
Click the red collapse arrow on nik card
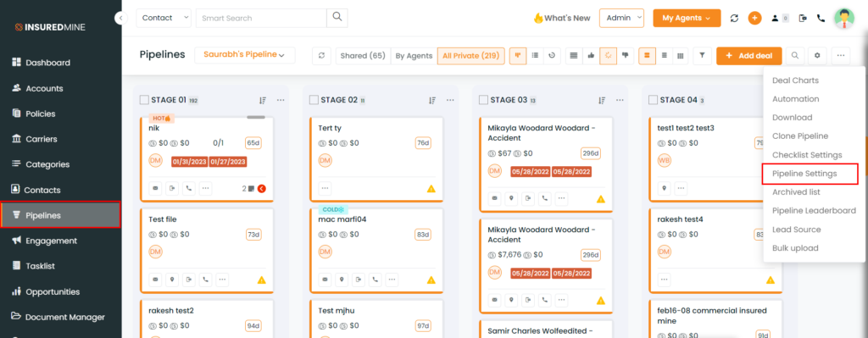262,188
